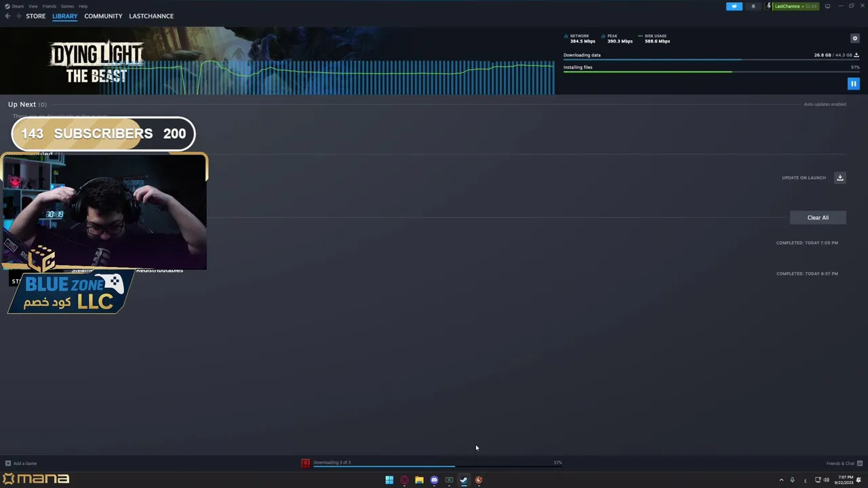This screenshot has height=488, width=868.
Task: Switch to the COMMUNITY tab
Action: pyautogui.click(x=103, y=16)
